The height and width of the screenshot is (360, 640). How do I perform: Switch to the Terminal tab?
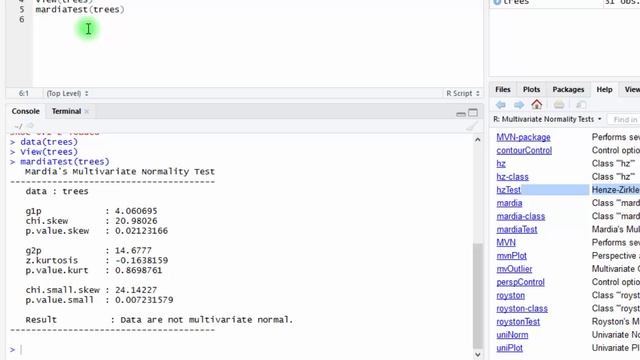(66, 111)
